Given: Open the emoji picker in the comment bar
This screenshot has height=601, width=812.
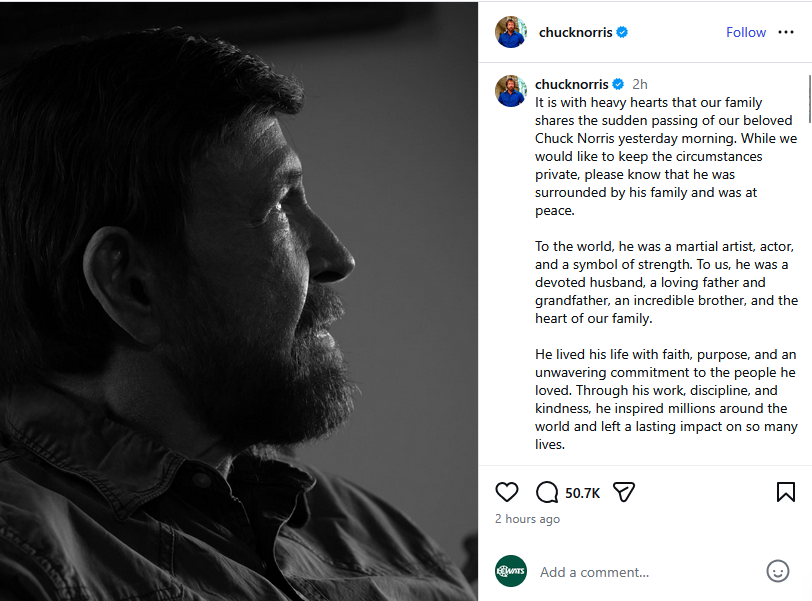Looking at the screenshot, I should pos(778,571).
